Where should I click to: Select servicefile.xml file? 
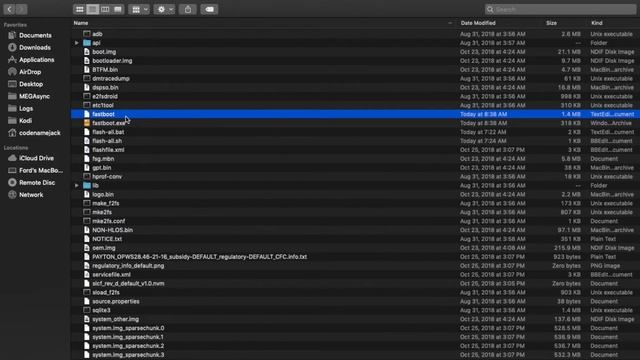111,275
